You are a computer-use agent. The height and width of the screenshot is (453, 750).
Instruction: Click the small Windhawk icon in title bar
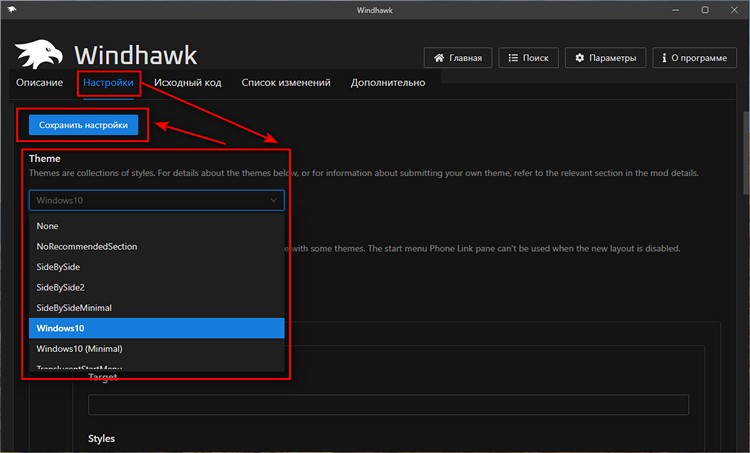click(12, 9)
